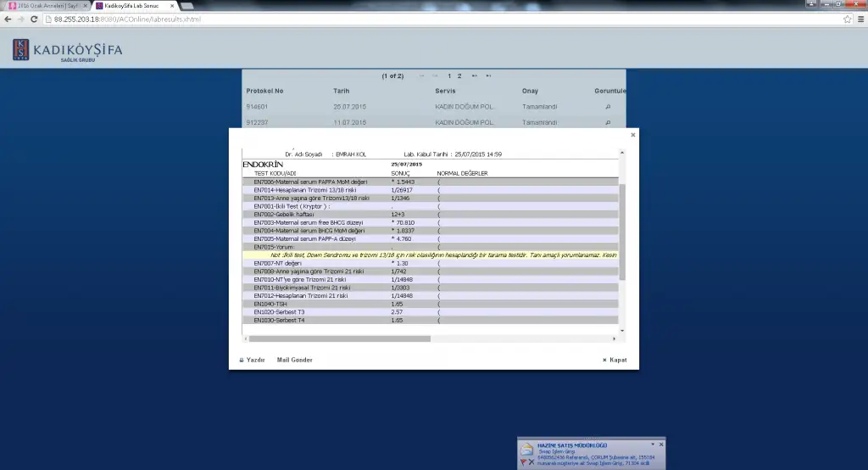Select the EN7013-Anne yaşına göre Trizomi13/18 row

[430, 199]
